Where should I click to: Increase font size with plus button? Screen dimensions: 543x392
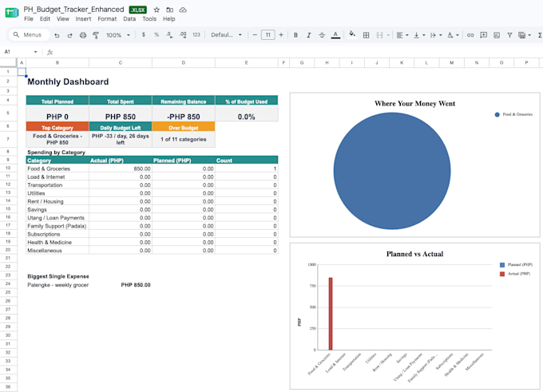[281, 34]
